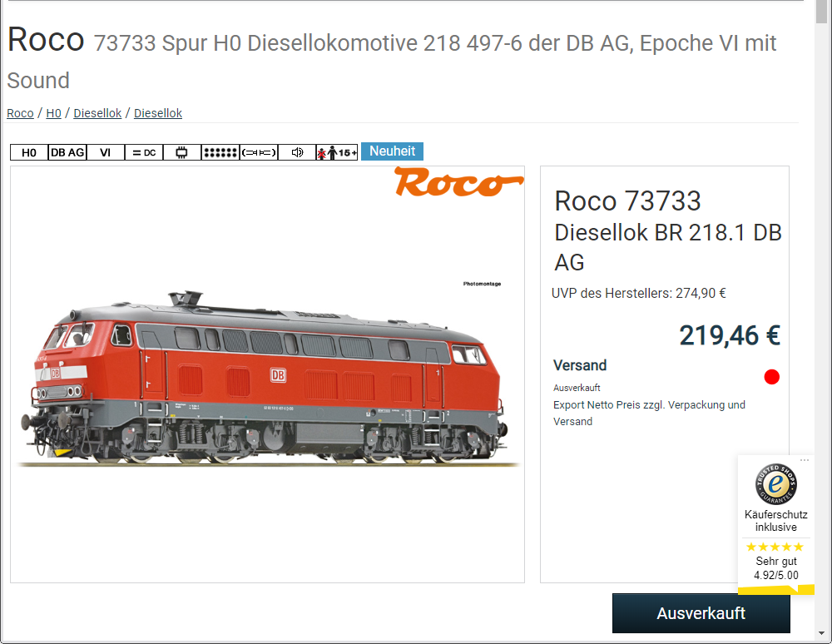
Task: Open the Trusted Shops widget options dots
Action: pyautogui.click(x=805, y=460)
